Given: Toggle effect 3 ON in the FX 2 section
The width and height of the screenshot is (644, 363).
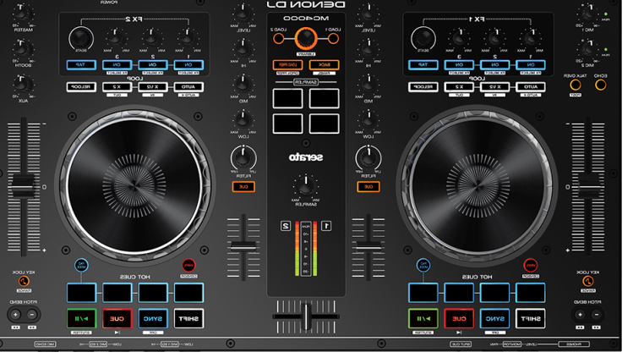Looking at the screenshot, I should (117, 65).
